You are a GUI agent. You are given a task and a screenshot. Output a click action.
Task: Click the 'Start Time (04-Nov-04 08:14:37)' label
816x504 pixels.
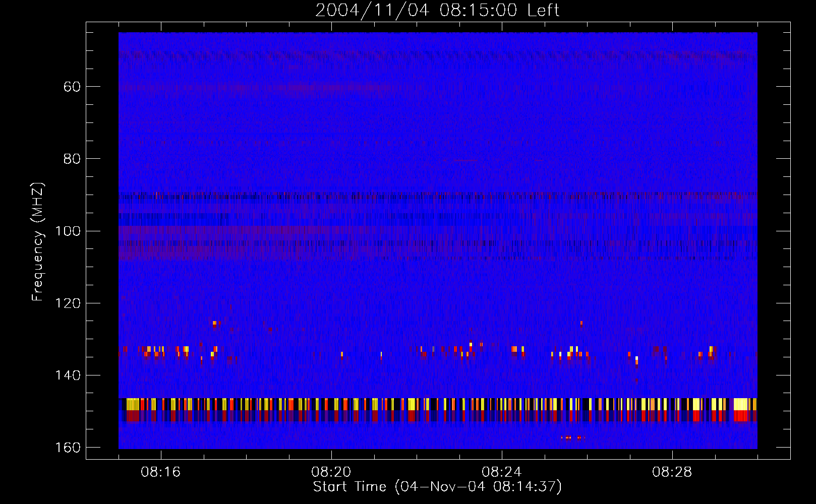pos(437,487)
